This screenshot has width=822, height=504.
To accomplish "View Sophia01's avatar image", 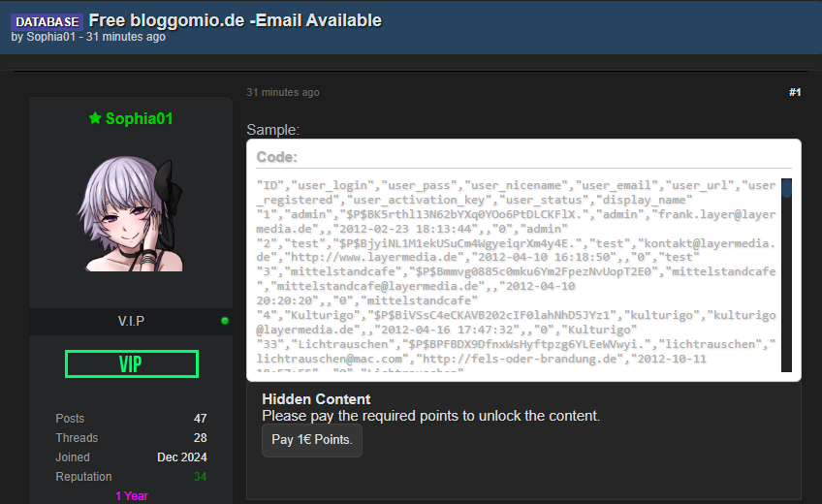I will click(131, 214).
